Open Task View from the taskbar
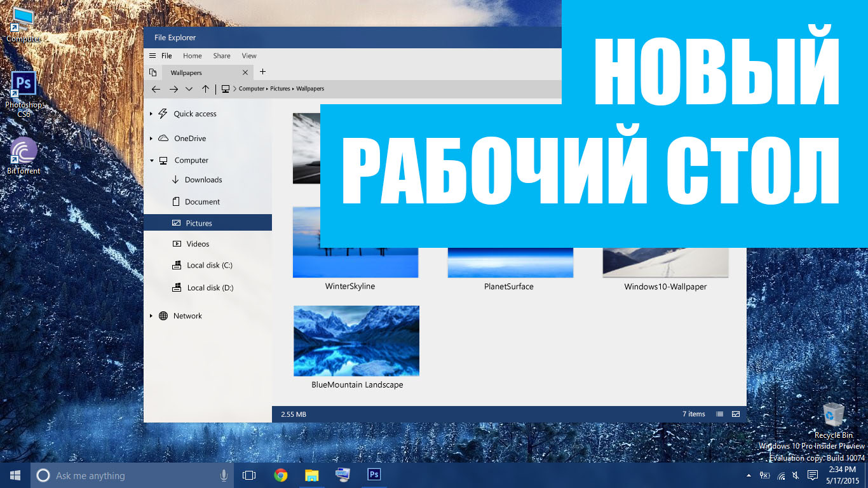The width and height of the screenshot is (868, 488). coord(249,475)
